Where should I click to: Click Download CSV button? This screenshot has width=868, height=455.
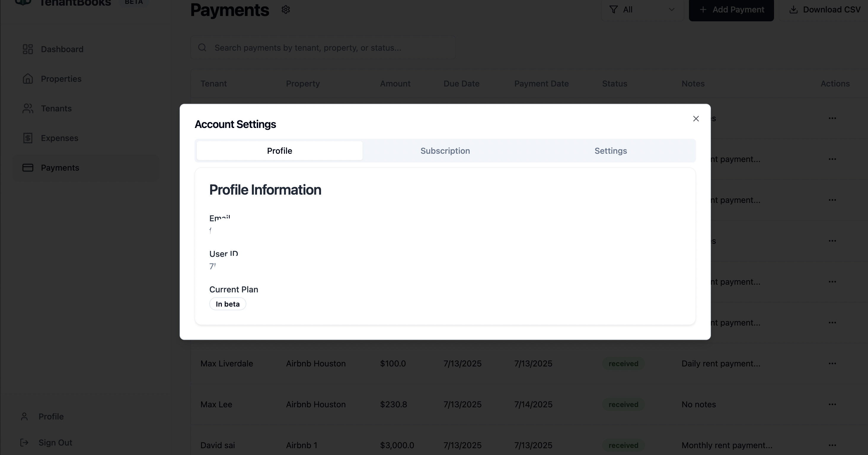coord(824,10)
